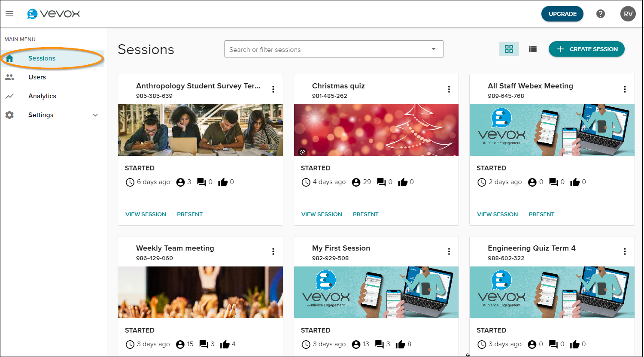Screen dimensions: 644x357
Task: Click the Anthropology Student Survey thumbnail image
Action: coord(200,130)
